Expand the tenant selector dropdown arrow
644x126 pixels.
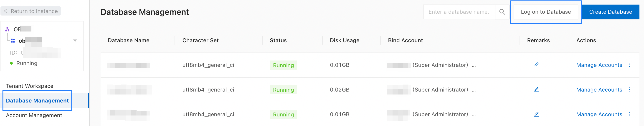pos(75,41)
